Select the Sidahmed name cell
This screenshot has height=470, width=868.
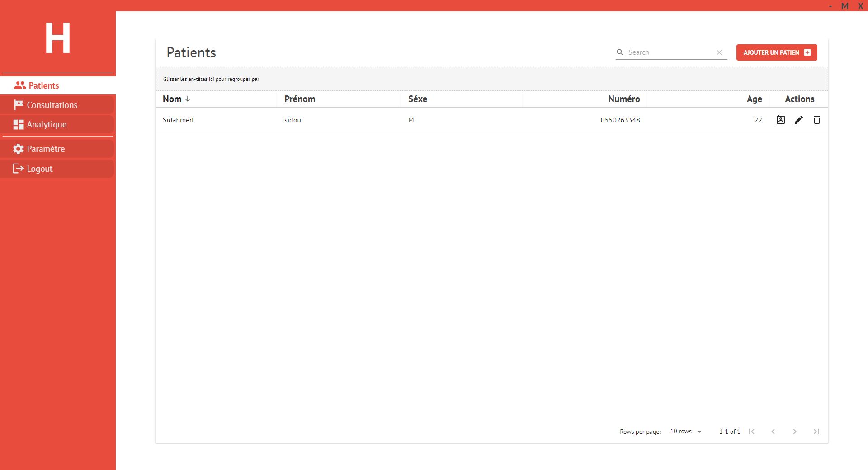coord(178,120)
